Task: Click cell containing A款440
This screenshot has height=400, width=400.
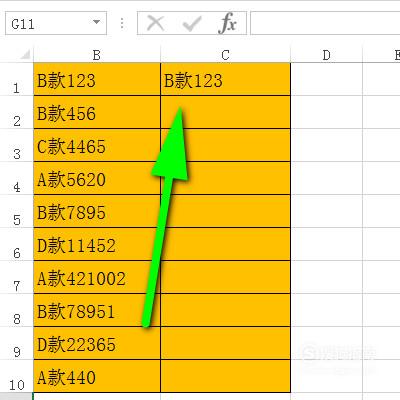Action: click(x=97, y=376)
